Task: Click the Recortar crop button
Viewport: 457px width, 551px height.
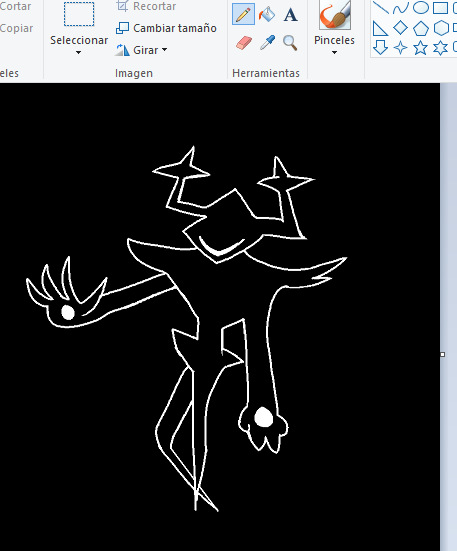Action: tap(146, 6)
